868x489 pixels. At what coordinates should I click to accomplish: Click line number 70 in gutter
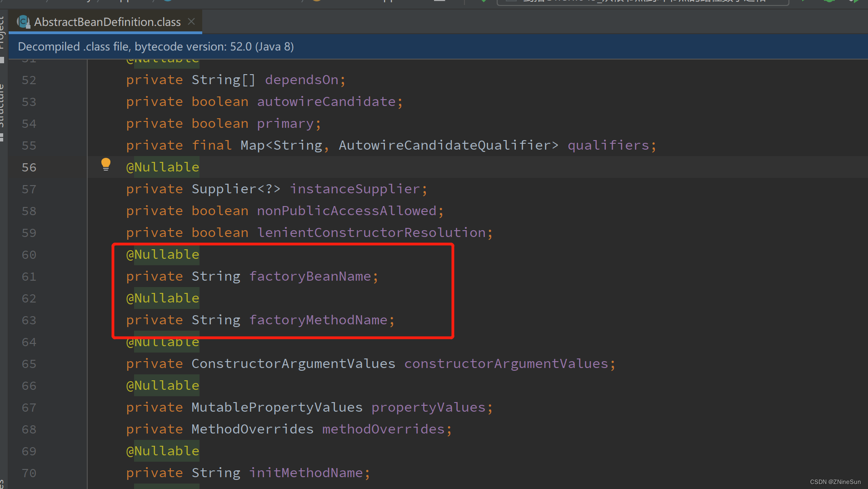coord(29,473)
